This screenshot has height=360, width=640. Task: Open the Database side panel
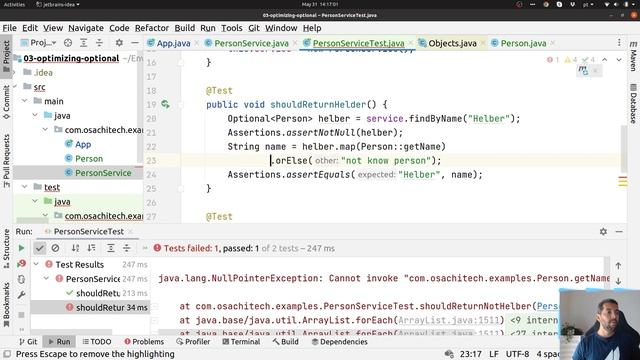click(x=633, y=103)
